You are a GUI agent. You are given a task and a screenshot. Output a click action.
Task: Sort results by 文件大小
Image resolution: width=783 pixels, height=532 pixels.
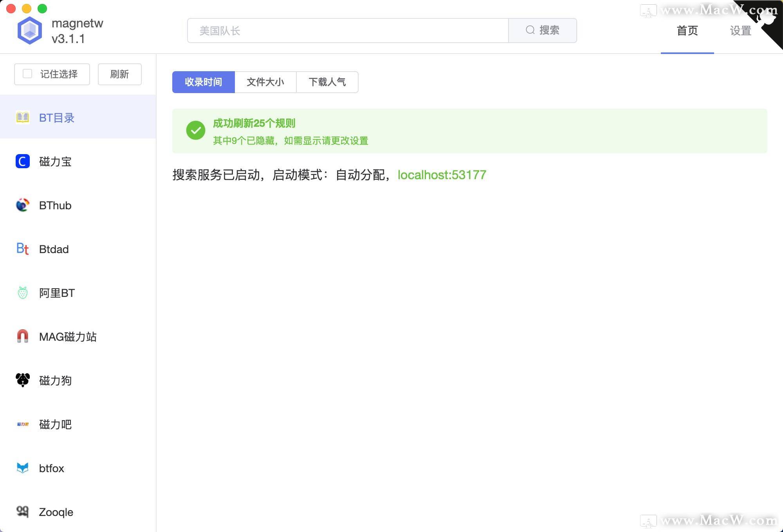pyautogui.click(x=265, y=82)
